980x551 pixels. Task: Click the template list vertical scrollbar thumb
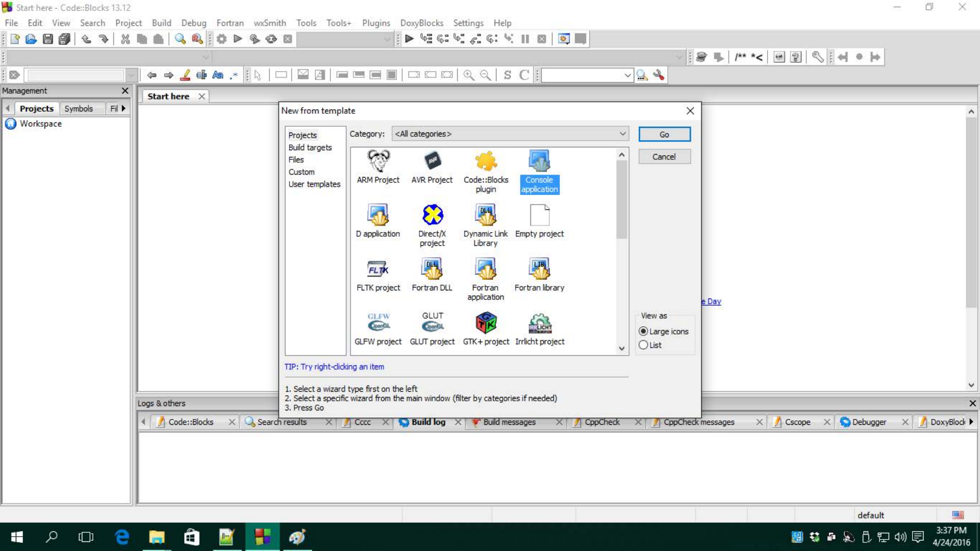tap(621, 200)
